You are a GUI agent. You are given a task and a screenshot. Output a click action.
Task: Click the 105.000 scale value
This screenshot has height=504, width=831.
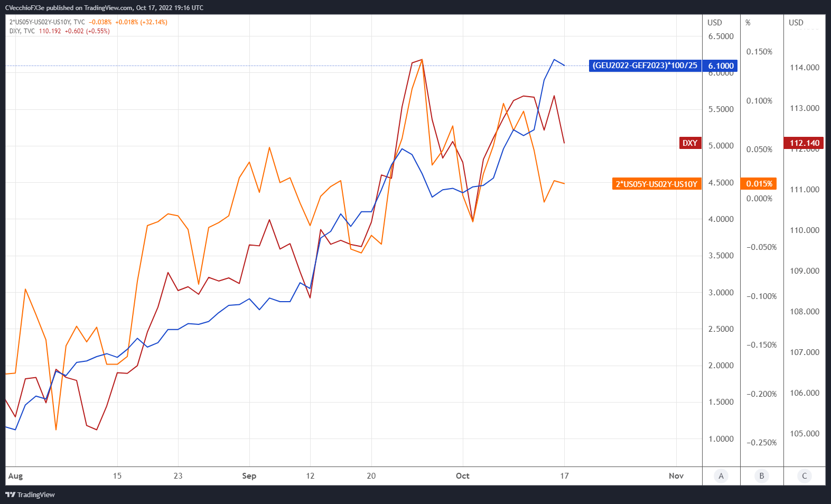tap(805, 434)
